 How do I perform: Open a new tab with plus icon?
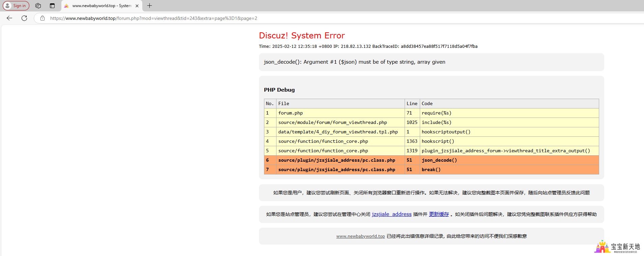tap(150, 6)
